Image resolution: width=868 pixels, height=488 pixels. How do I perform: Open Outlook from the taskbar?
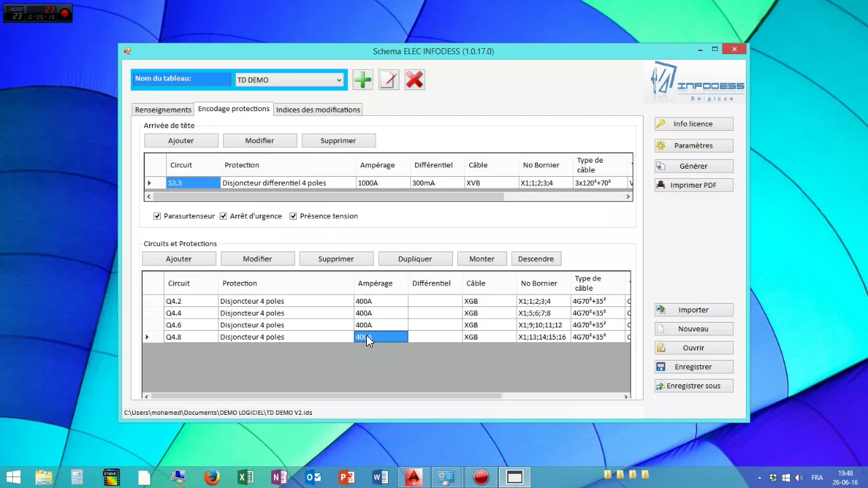(313, 477)
